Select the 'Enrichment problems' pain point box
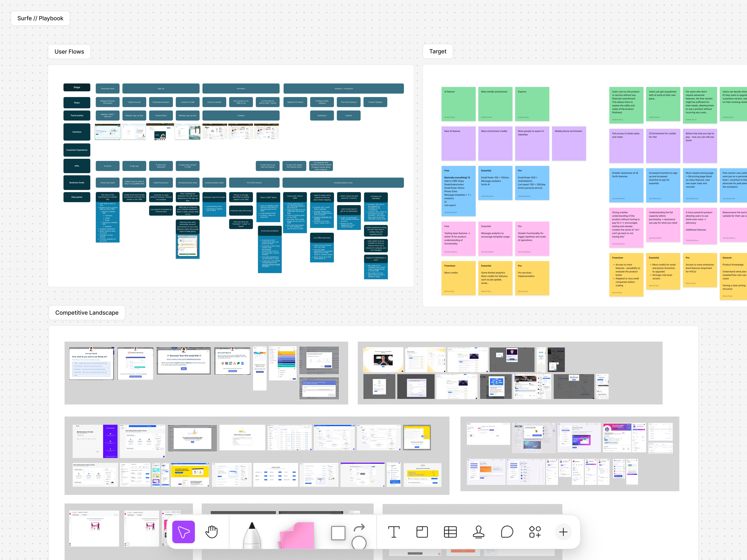 pos(270,231)
